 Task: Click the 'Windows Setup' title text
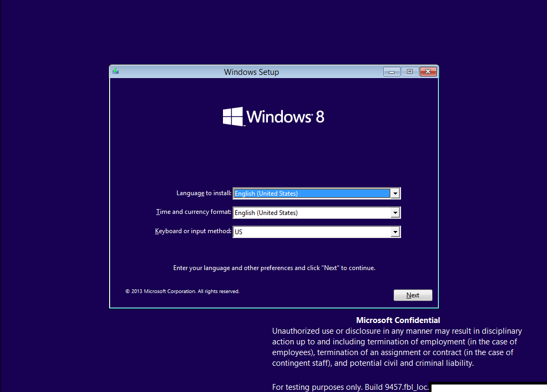[251, 72]
